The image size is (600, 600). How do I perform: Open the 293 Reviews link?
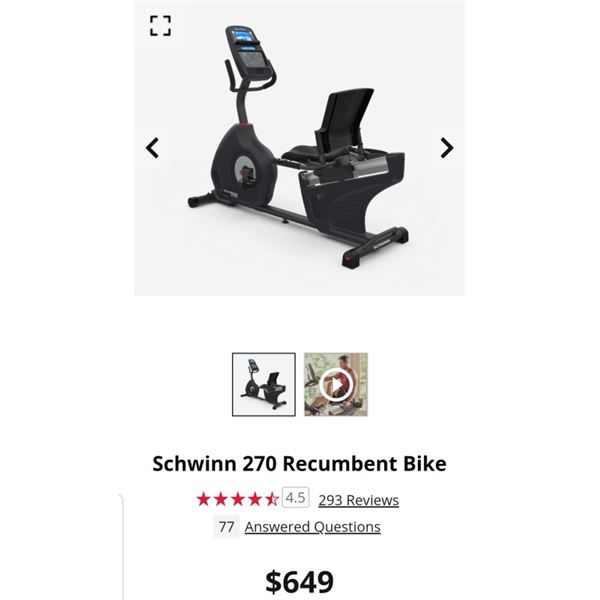(359, 500)
